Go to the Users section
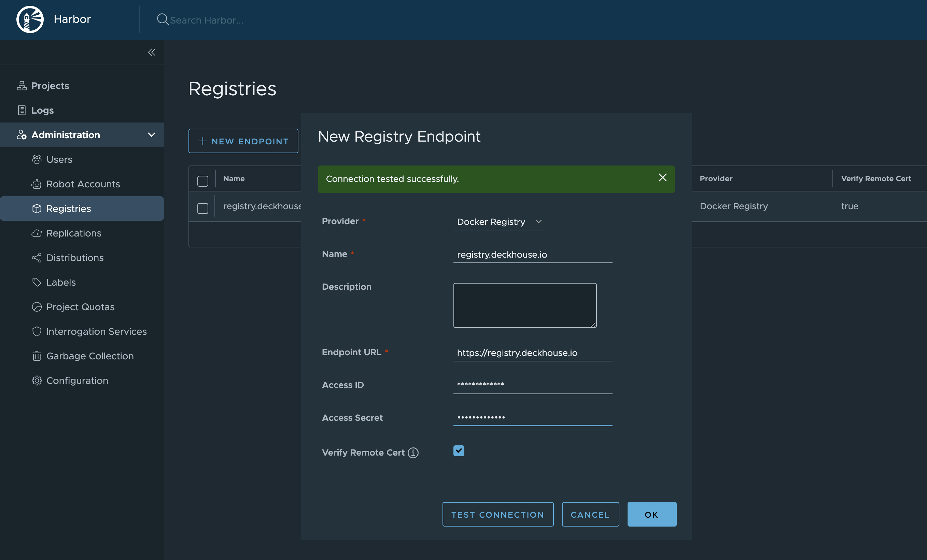 (x=59, y=159)
